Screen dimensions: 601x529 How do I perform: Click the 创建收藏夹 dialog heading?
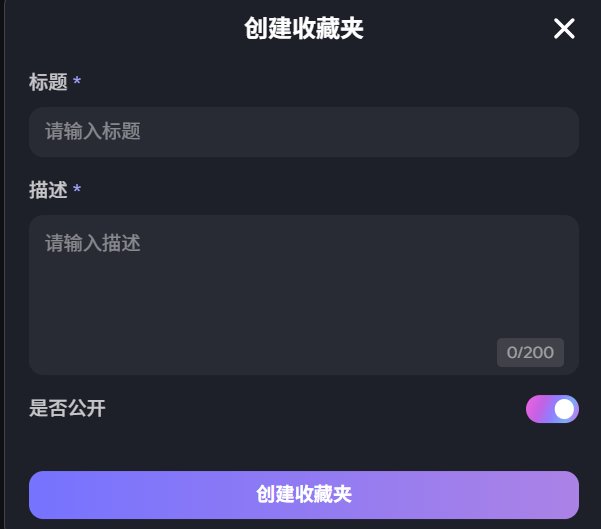(304, 29)
